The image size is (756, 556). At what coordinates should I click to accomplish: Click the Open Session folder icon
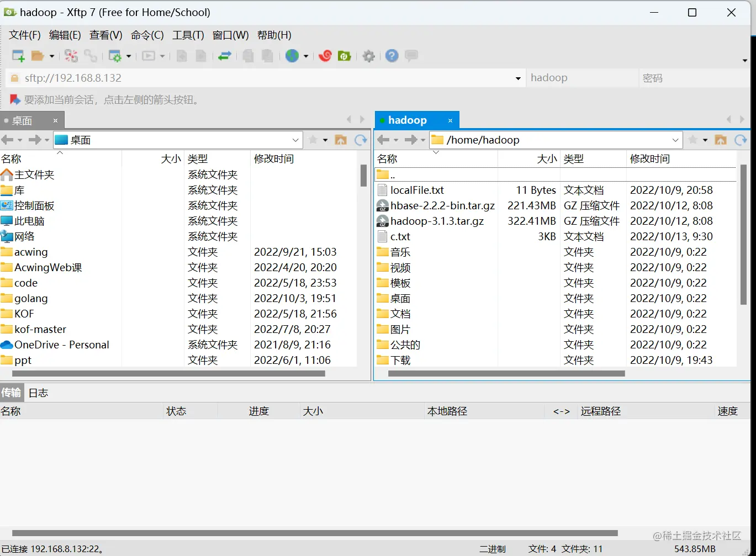point(38,56)
